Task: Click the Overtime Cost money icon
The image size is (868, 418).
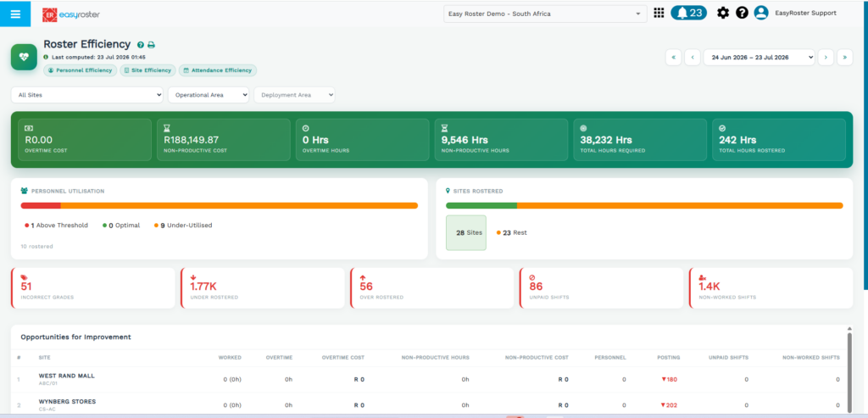Action: tap(29, 128)
